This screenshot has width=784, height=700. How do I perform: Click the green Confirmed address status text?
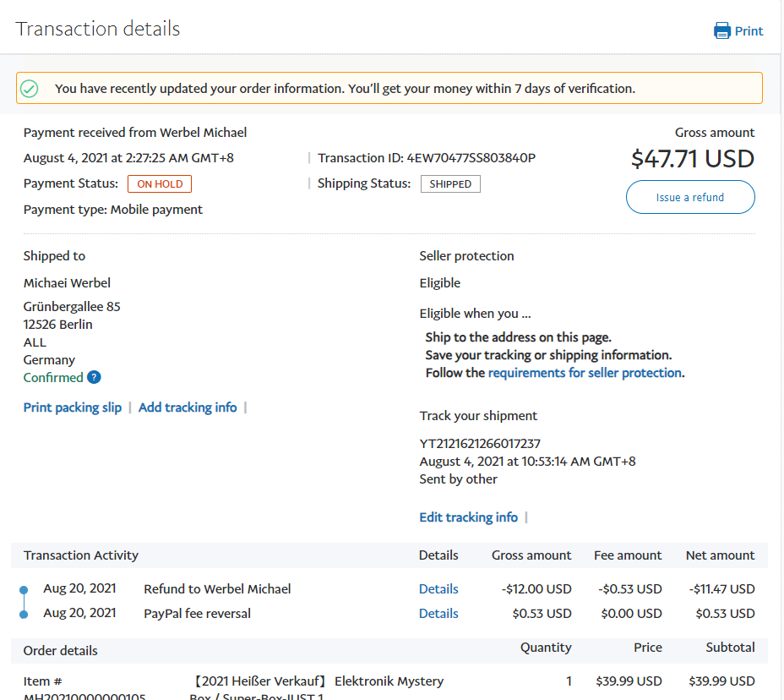coord(53,378)
